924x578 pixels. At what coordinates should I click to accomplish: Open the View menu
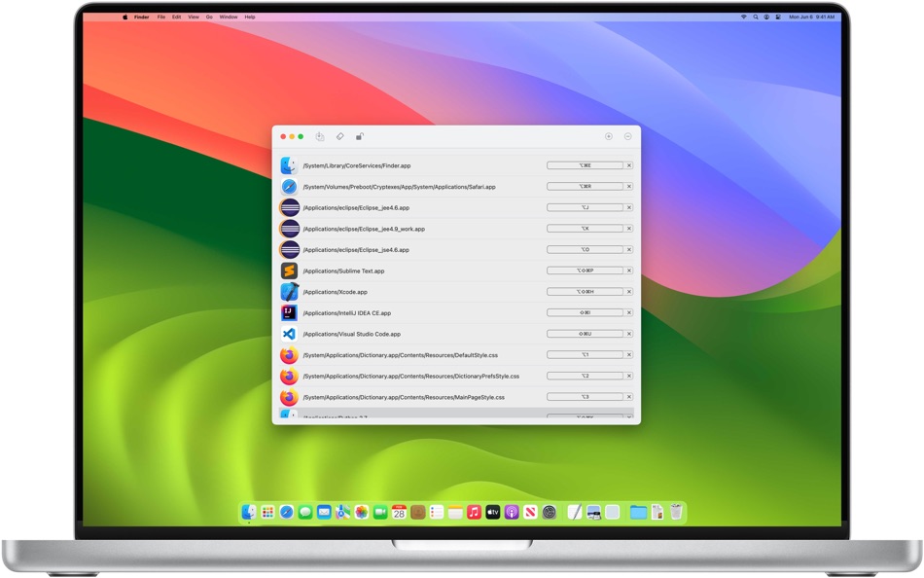[x=194, y=18]
